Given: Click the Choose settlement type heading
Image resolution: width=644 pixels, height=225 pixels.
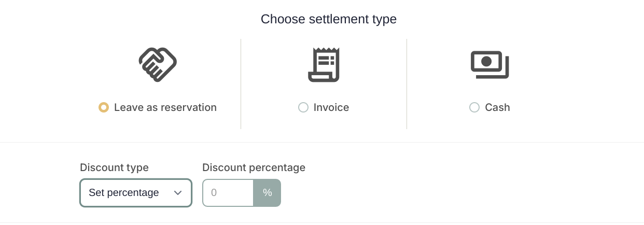Looking at the screenshot, I should click(329, 19).
